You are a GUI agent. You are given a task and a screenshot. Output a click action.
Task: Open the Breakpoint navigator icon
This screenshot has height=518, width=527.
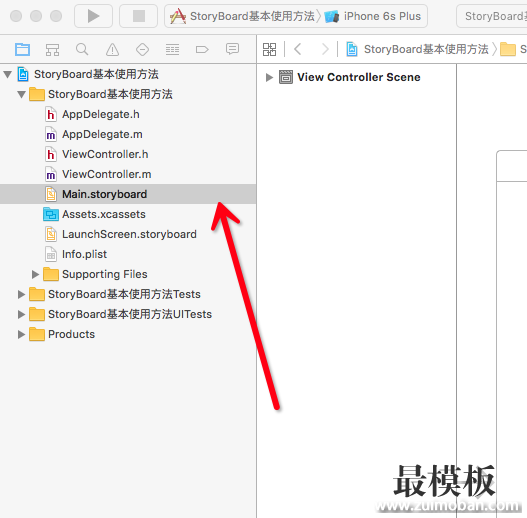(202, 50)
